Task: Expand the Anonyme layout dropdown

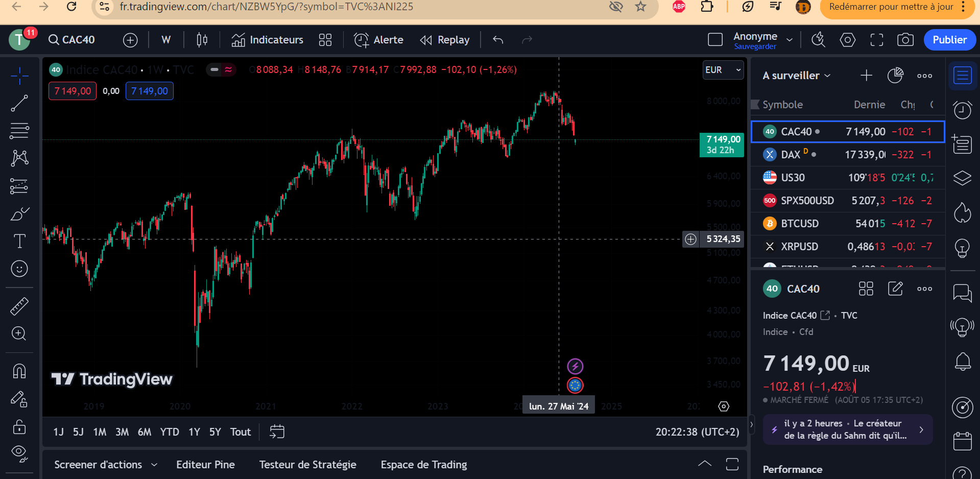Action: pyautogui.click(x=790, y=40)
